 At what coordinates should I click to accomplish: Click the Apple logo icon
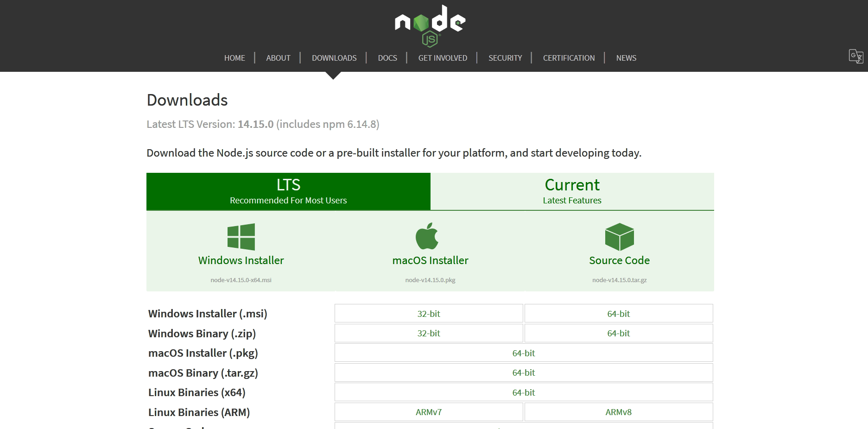[427, 236]
